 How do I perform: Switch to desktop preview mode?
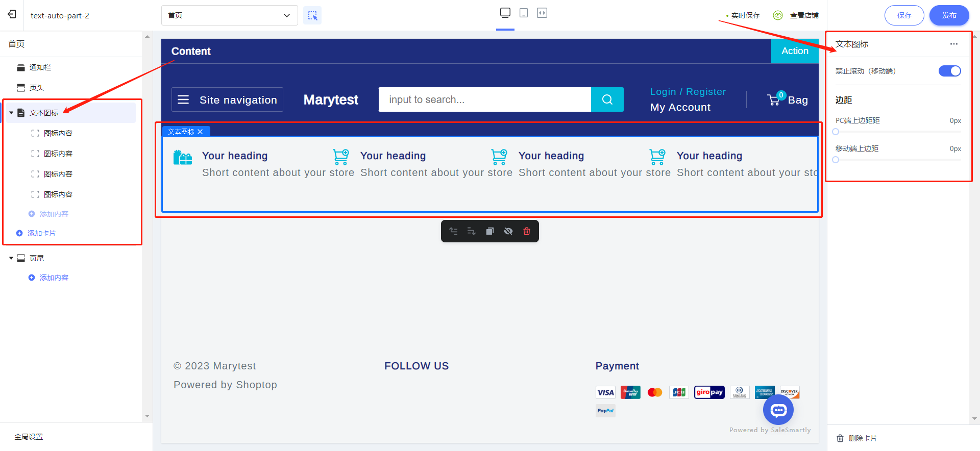[x=505, y=13]
